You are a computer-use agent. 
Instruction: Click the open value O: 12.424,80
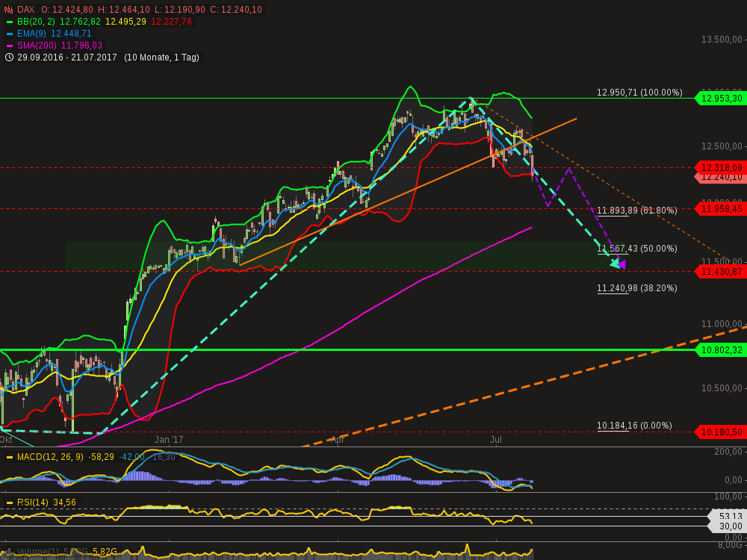(x=67, y=10)
